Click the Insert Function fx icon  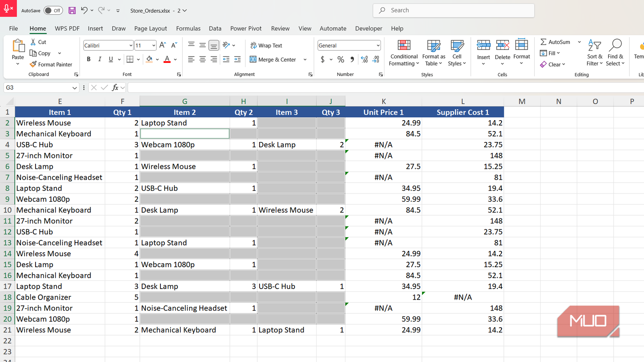[x=115, y=88]
